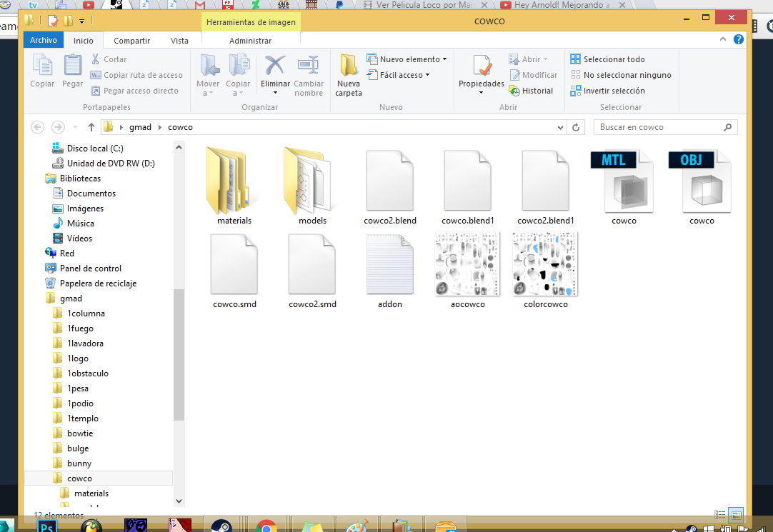Select the cowco MTL file

(x=624, y=187)
